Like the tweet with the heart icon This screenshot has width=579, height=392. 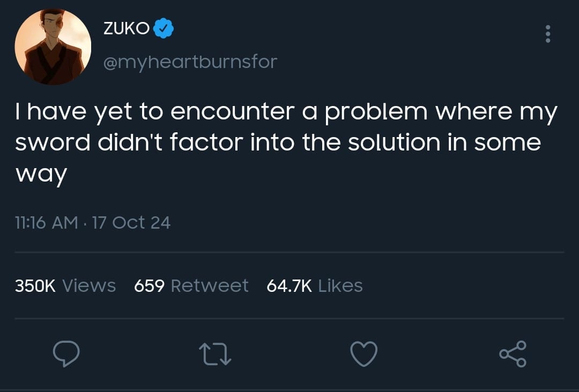tap(364, 355)
